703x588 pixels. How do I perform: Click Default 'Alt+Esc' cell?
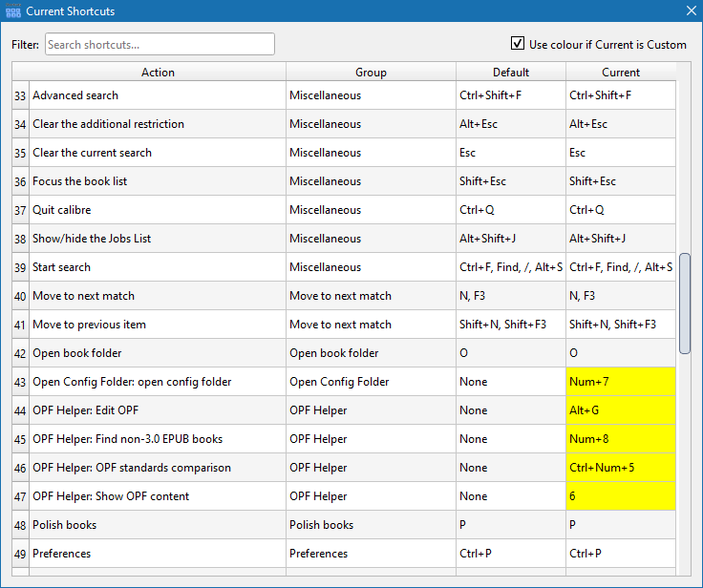point(511,124)
